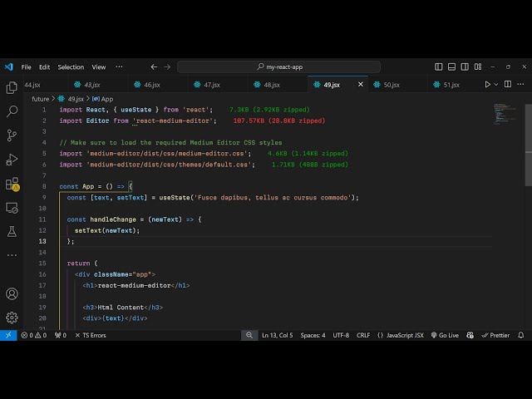Open the Explorer panel in activity bar
Image resolution: width=532 pixels, height=399 pixels.
tap(12, 87)
